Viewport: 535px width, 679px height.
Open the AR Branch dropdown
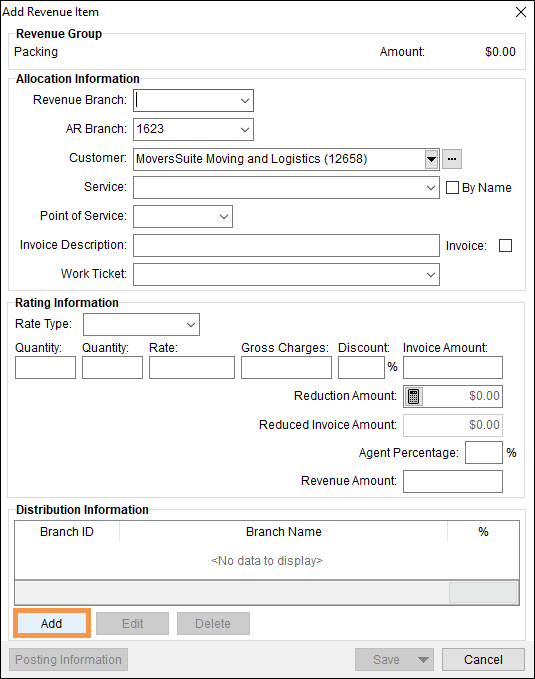point(245,129)
